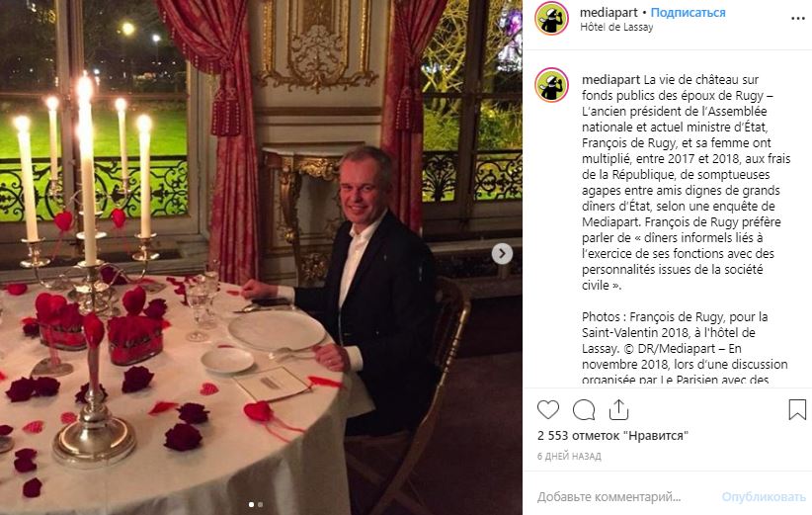The width and height of the screenshot is (812, 515).
Task: Open the mediapart avatar in the header
Action: [x=551, y=19]
